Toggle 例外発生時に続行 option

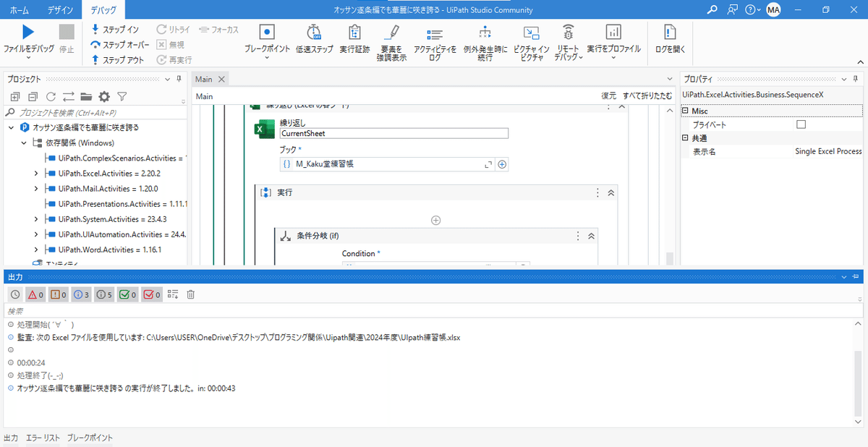click(x=485, y=42)
